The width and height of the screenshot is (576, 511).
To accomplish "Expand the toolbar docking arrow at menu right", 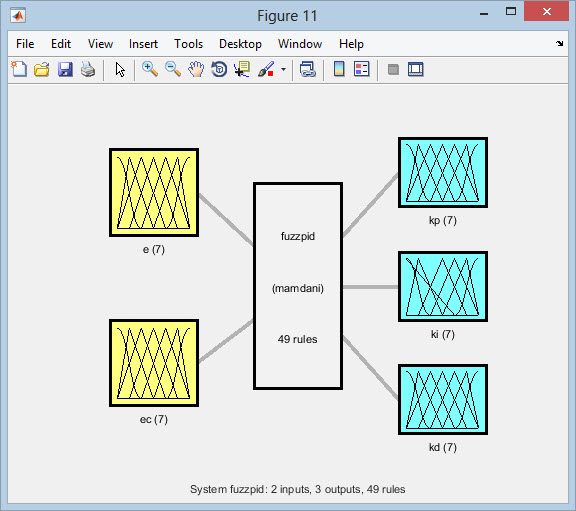I will point(559,44).
